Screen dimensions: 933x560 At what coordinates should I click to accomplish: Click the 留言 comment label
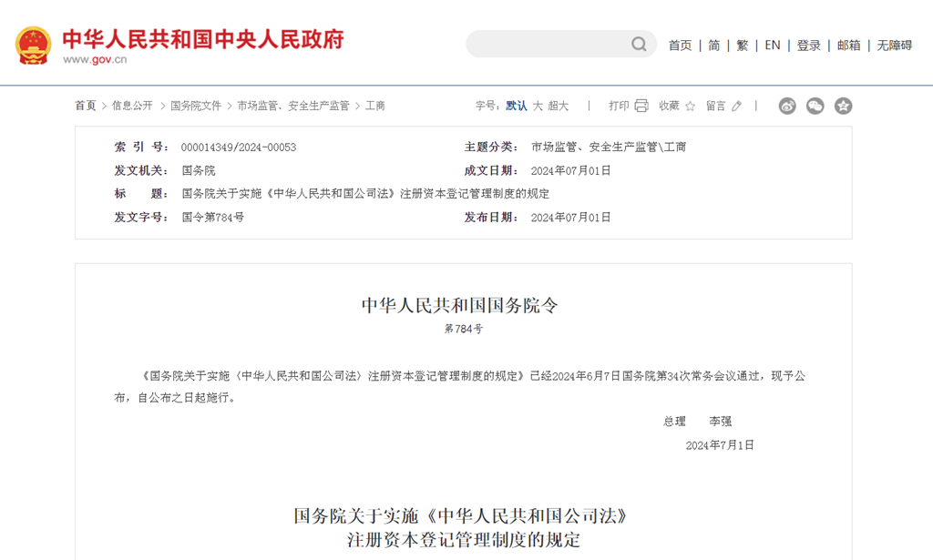pos(716,106)
